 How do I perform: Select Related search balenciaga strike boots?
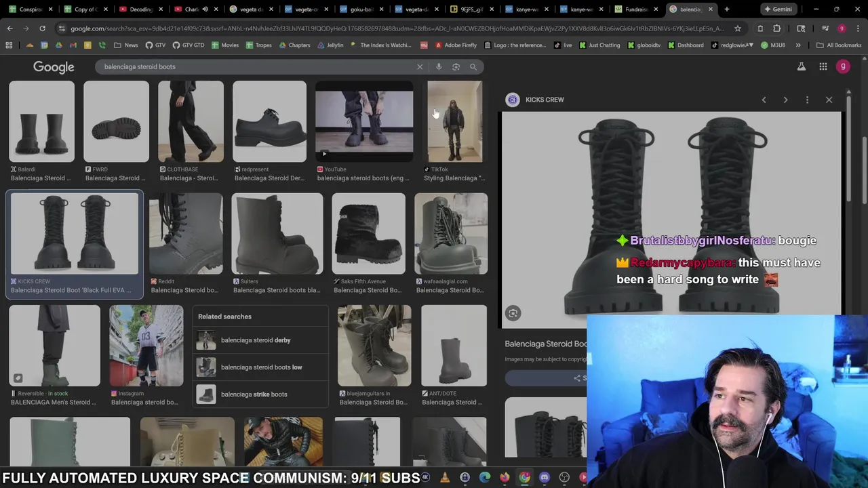coord(260,394)
